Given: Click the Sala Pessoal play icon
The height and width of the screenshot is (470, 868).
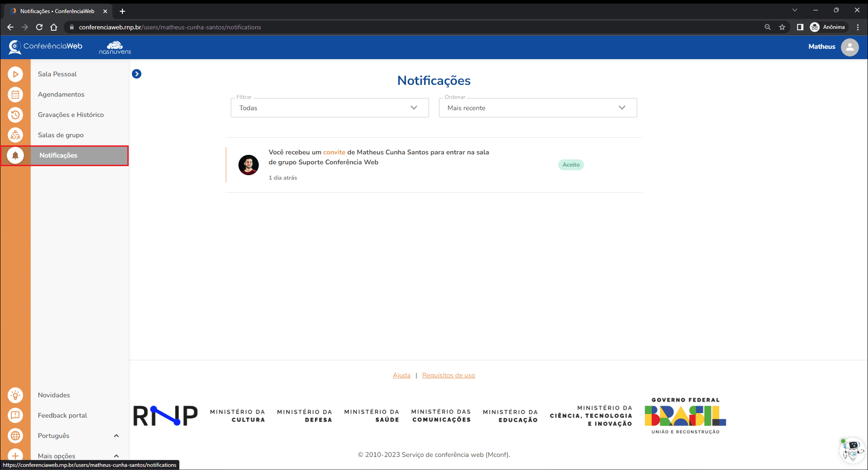Looking at the screenshot, I should [15, 74].
